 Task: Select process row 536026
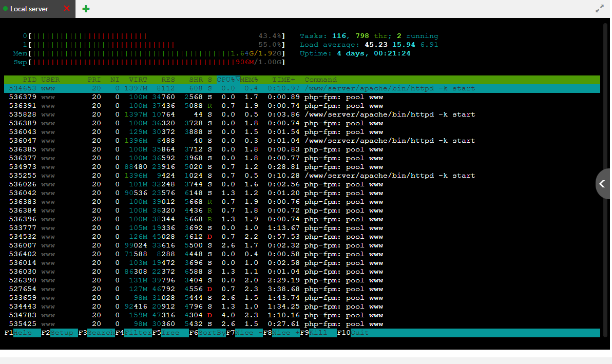[302, 184]
